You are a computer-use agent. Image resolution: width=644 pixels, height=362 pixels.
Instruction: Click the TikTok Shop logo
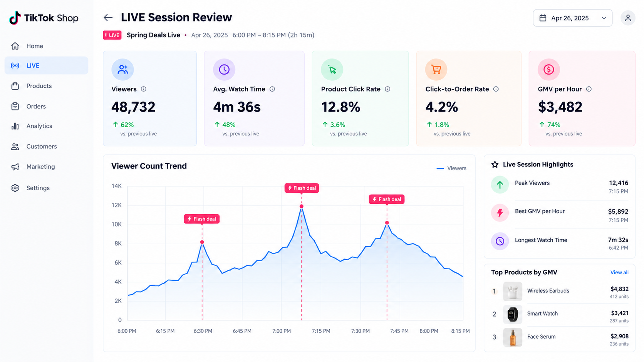[x=44, y=18]
